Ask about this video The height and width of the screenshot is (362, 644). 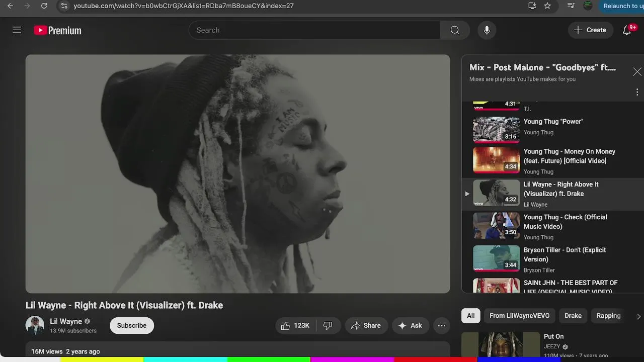point(410,325)
